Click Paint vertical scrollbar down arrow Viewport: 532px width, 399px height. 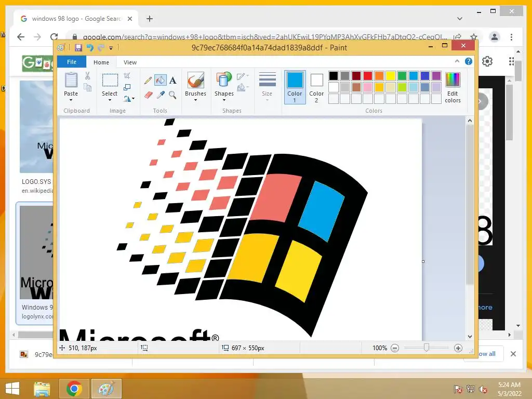[x=470, y=337]
